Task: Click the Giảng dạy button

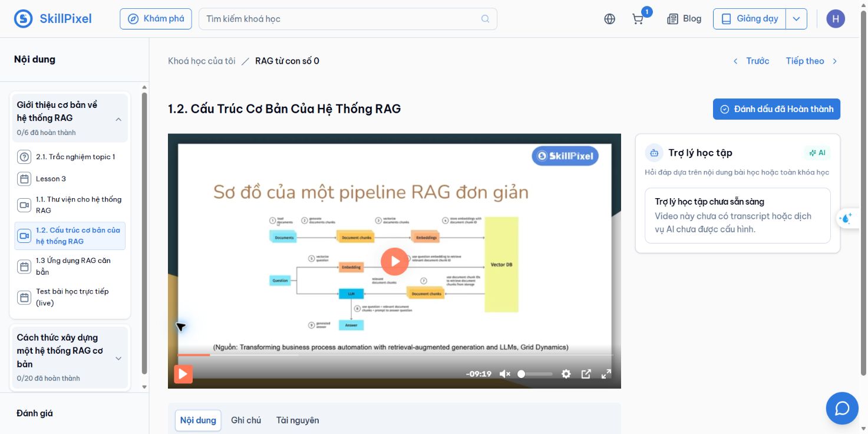Action: pos(750,19)
